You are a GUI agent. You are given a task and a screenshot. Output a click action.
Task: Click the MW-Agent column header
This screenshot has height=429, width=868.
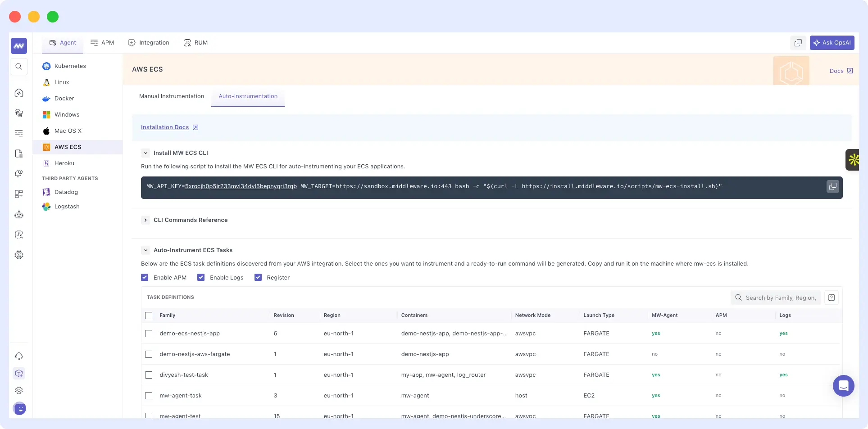coord(664,316)
